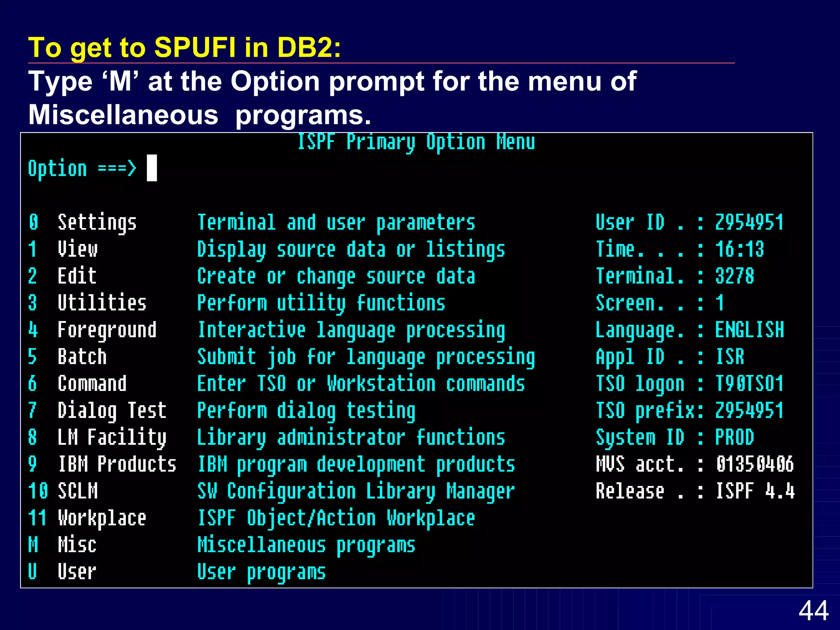Image resolution: width=840 pixels, height=630 pixels.
Task: Select the 3 Utilities menu option
Action: pos(87,303)
